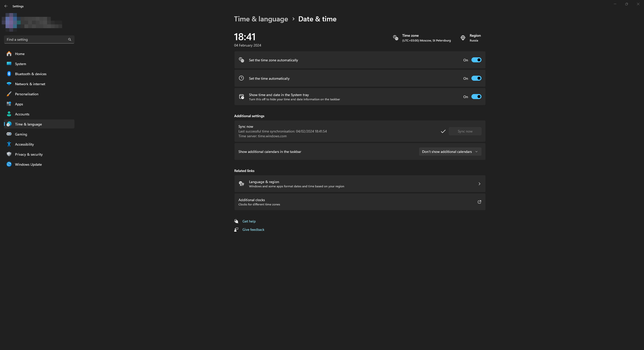
Task: Click the search magnifier icon
Action: [70, 39]
